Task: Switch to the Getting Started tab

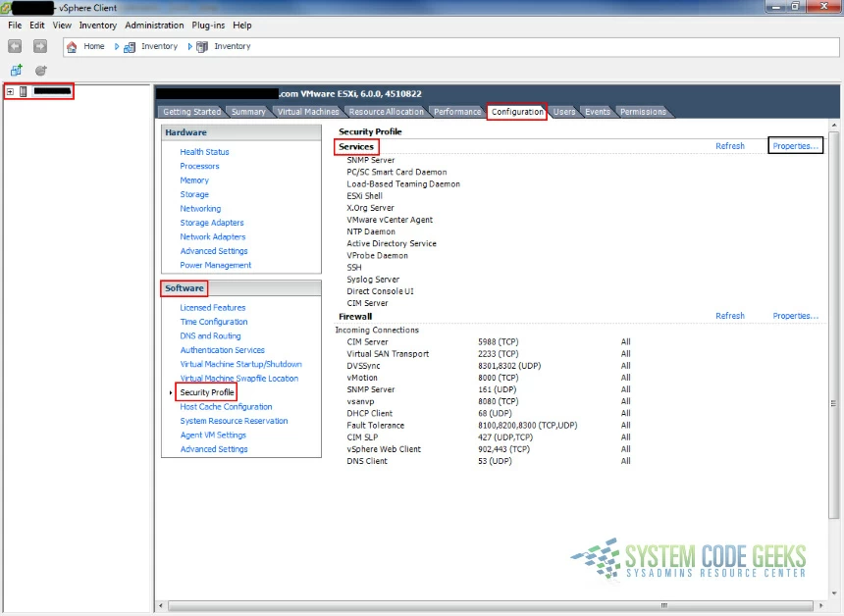Action: (191, 112)
